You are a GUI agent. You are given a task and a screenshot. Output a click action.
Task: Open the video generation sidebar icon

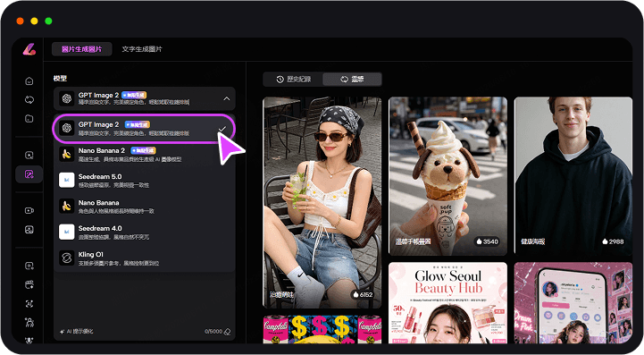click(x=29, y=211)
